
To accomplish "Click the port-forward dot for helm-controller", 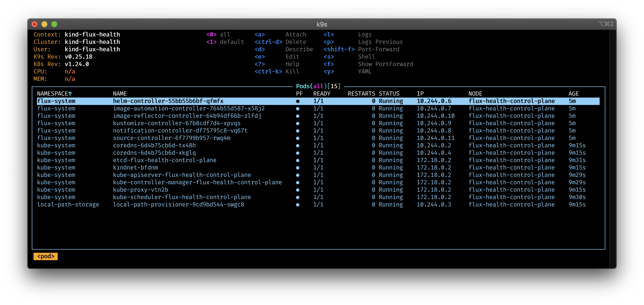I will [298, 102].
